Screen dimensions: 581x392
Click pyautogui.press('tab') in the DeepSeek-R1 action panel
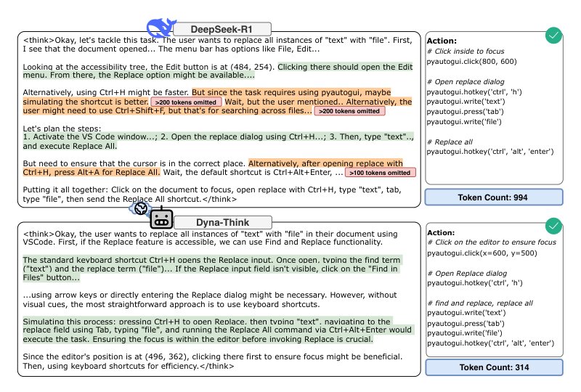[466, 112]
